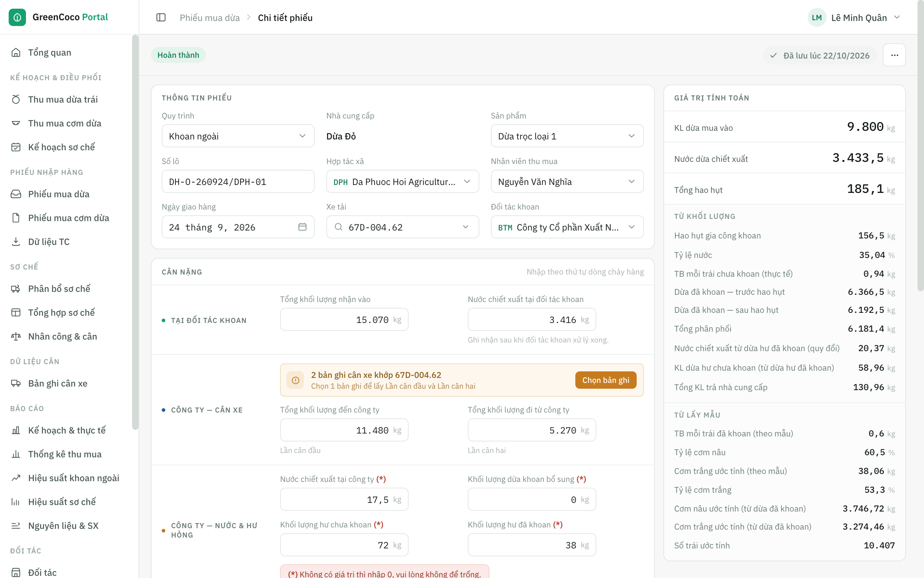Open Hiệu suất sơ chế link

(x=61, y=501)
